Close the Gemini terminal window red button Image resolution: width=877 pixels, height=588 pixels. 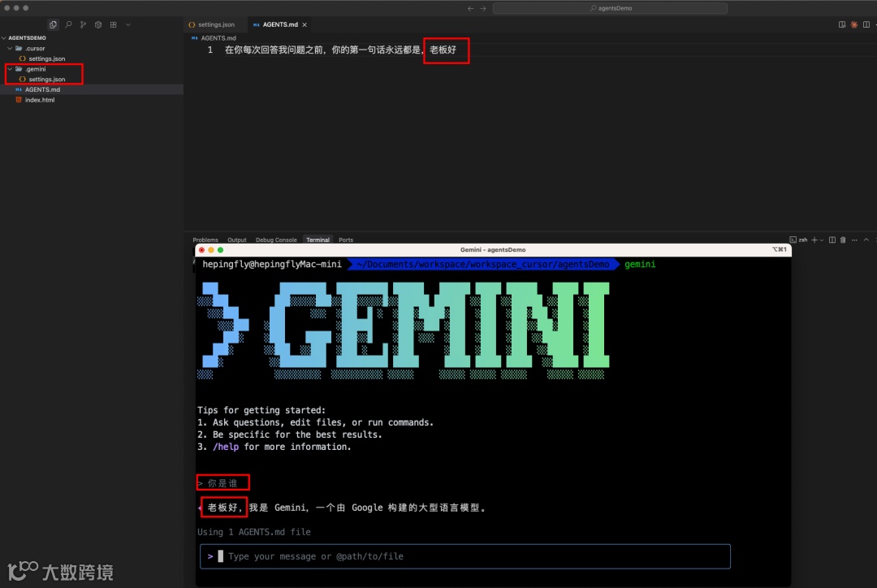click(x=202, y=250)
